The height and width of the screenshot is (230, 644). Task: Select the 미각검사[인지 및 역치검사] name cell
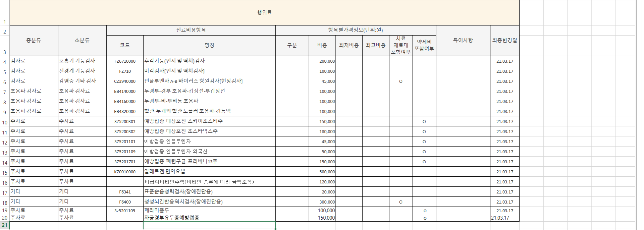coord(209,71)
